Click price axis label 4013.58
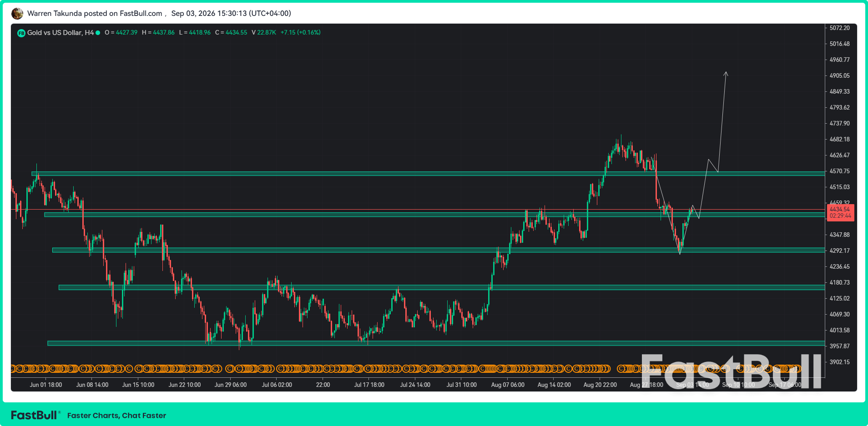 click(x=840, y=331)
